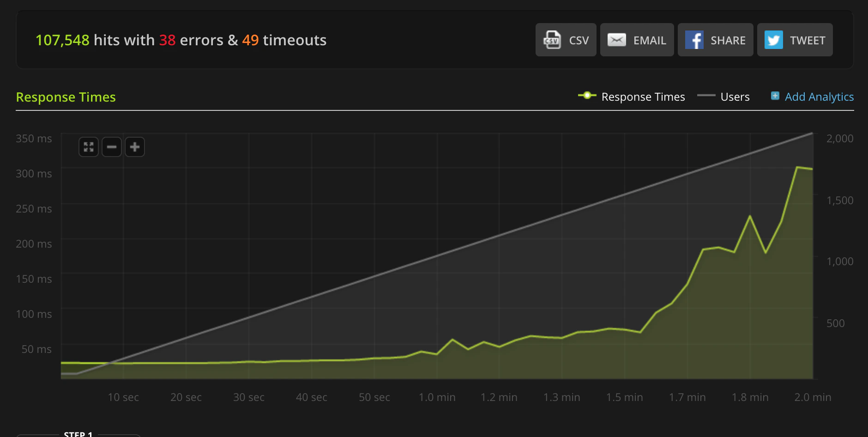The height and width of the screenshot is (437, 868).
Task: Click the envelope icon on the EMAIL button
Action: pos(617,40)
